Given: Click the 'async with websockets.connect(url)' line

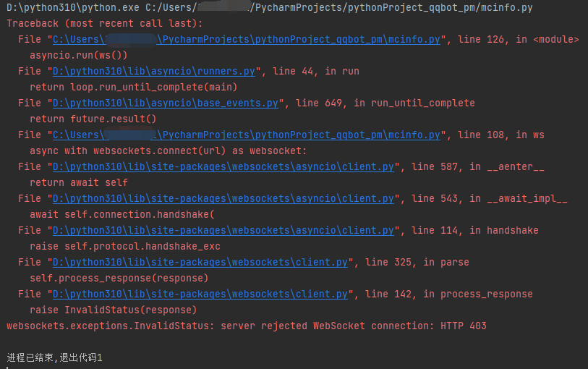Looking at the screenshot, I should (x=169, y=150).
